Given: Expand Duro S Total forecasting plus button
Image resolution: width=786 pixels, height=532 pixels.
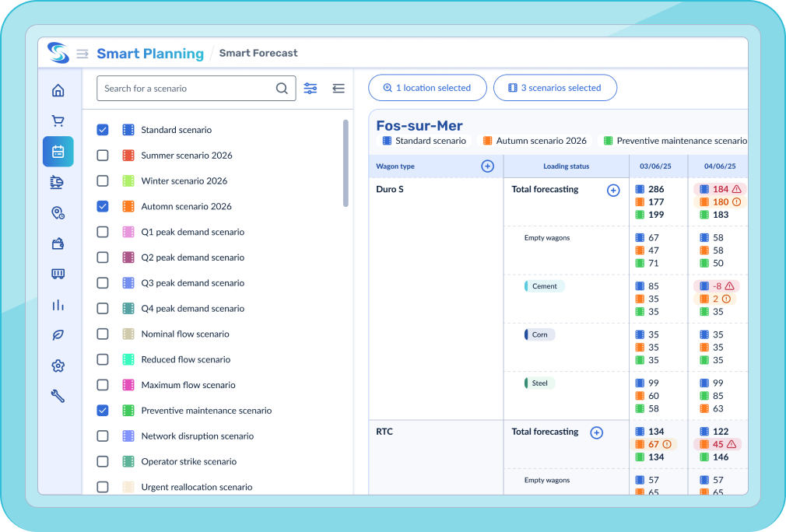Looking at the screenshot, I should coord(613,191).
